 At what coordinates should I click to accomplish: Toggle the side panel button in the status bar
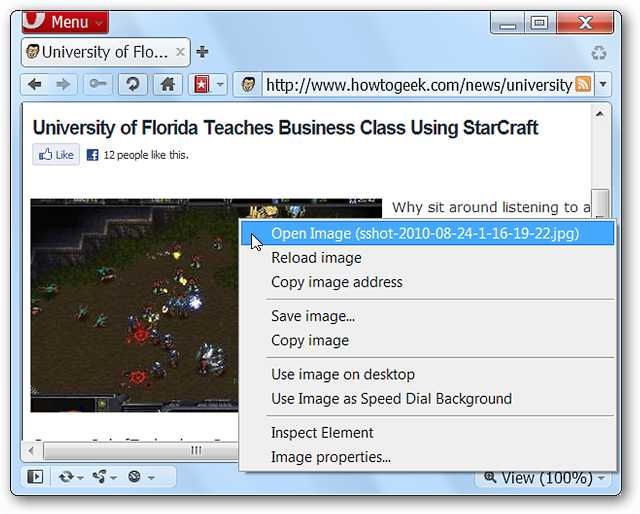click(35, 476)
